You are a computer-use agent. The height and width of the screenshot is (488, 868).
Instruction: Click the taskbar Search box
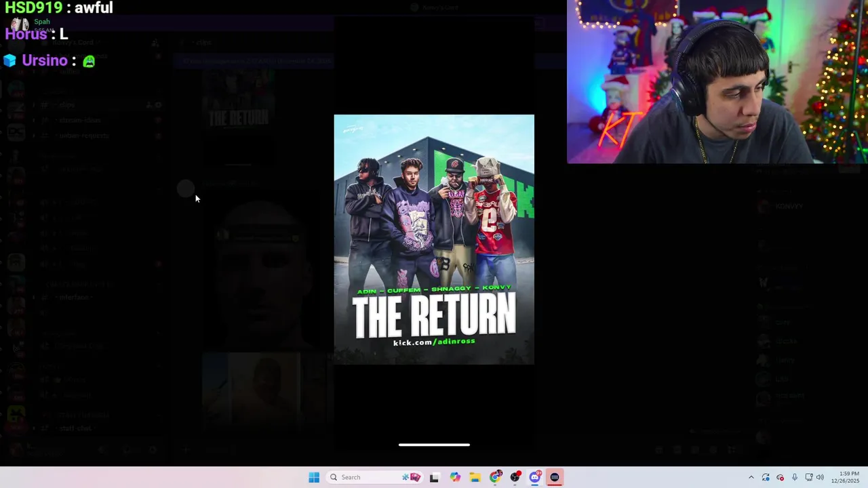click(x=375, y=477)
